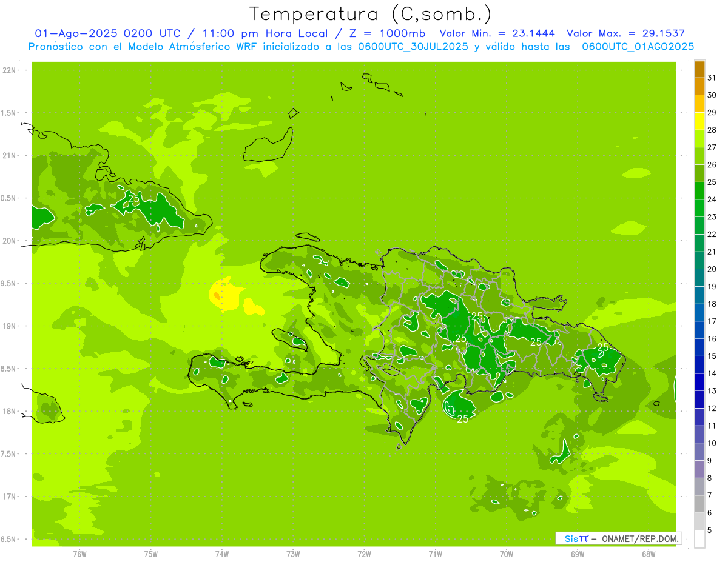728x562 pixels.
Task: Pick the yellow colorbar segment between 28 and 29
Action: (x=699, y=121)
